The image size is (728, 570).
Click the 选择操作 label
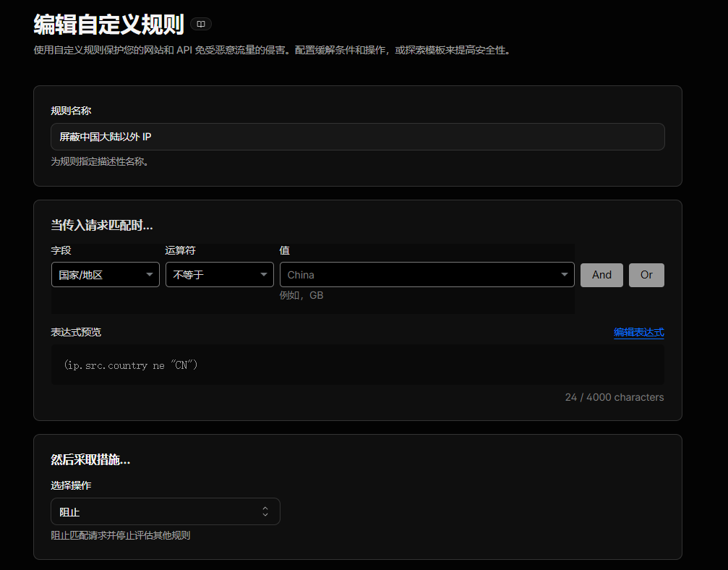(x=71, y=485)
